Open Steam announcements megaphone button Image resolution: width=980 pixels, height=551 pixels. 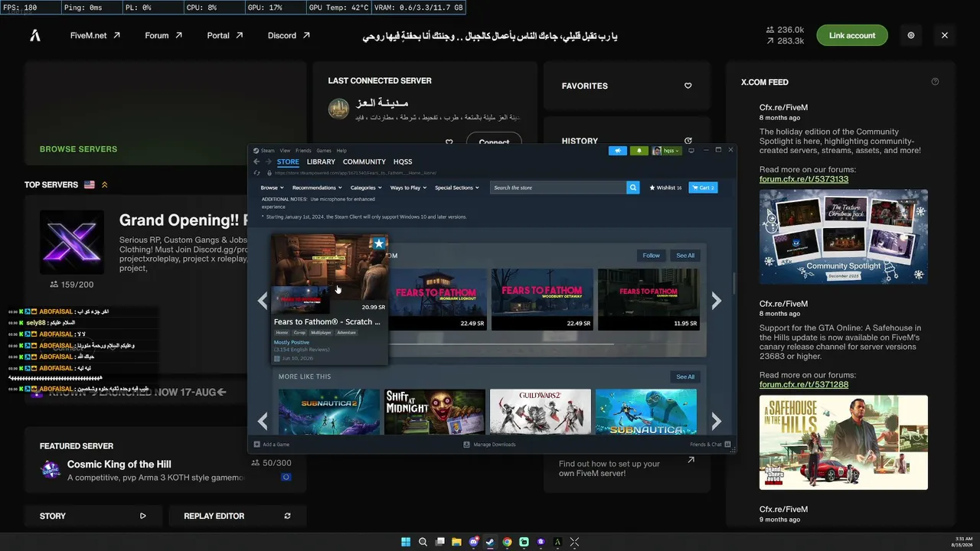point(618,151)
